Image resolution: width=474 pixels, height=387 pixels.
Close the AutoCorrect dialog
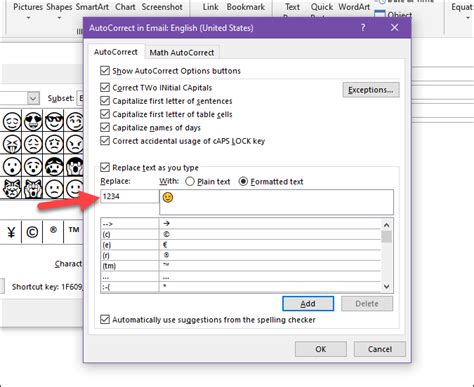(394, 28)
